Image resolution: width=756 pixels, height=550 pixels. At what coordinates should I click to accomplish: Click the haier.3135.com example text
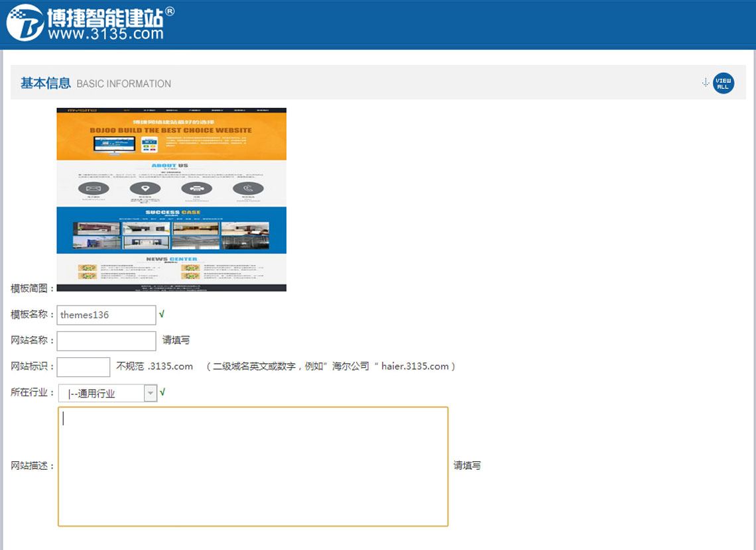(415, 366)
